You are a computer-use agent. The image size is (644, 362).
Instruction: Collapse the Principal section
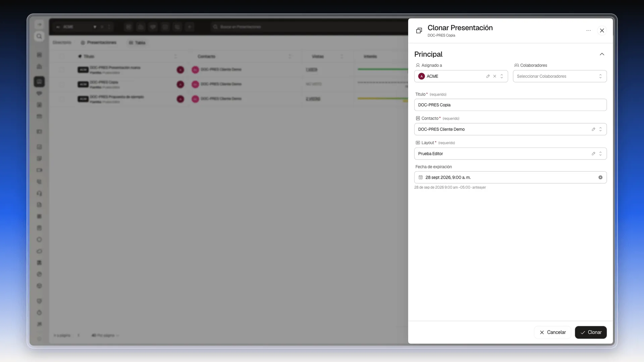(x=602, y=54)
